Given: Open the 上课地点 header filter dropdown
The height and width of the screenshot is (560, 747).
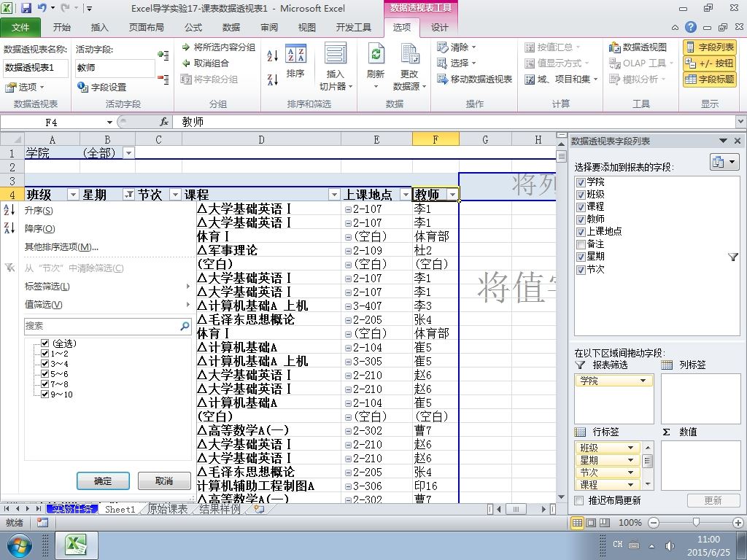Looking at the screenshot, I should (406, 194).
